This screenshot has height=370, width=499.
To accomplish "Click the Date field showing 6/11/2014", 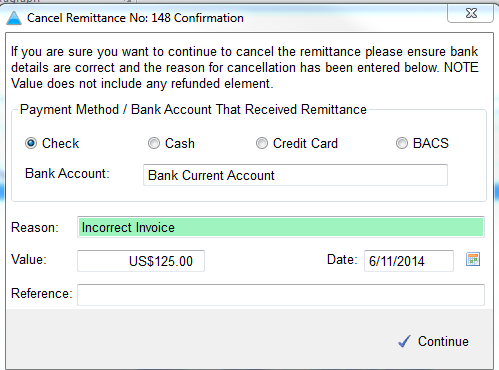I will pos(409,261).
